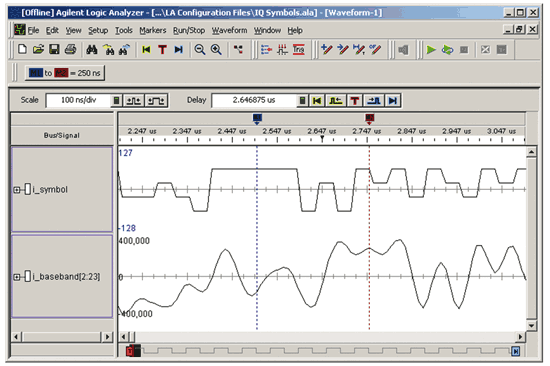The image size is (550, 366).
Task: Click the M1 to M2 = 250 ns button
Action: click(x=65, y=73)
